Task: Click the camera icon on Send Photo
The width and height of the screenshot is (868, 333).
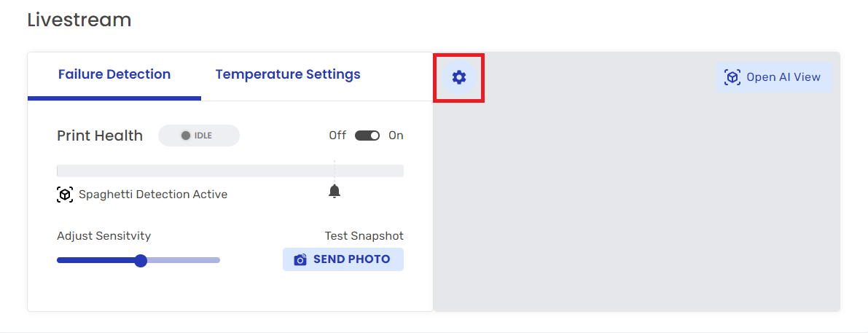Action: click(300, 259)
